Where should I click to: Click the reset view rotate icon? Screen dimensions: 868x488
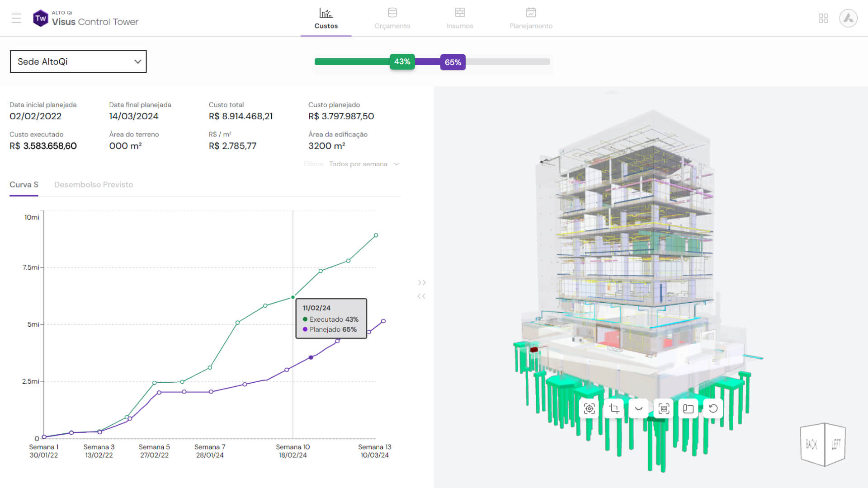713,409
